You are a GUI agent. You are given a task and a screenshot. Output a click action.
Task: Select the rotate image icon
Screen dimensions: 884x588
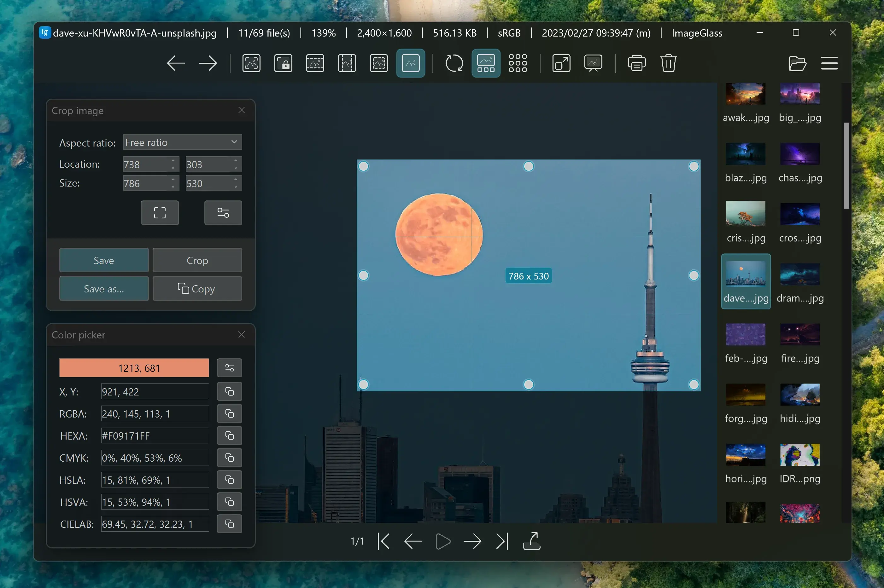point(454,62)
